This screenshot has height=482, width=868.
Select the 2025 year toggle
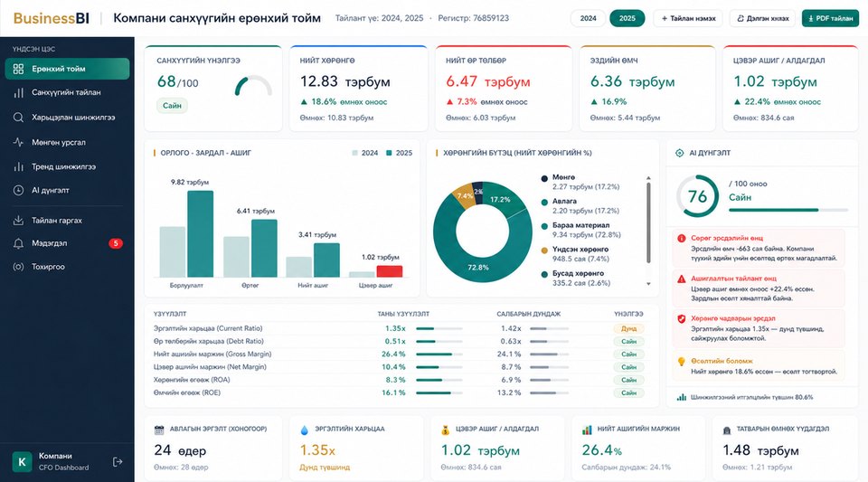tap(627, 18)
